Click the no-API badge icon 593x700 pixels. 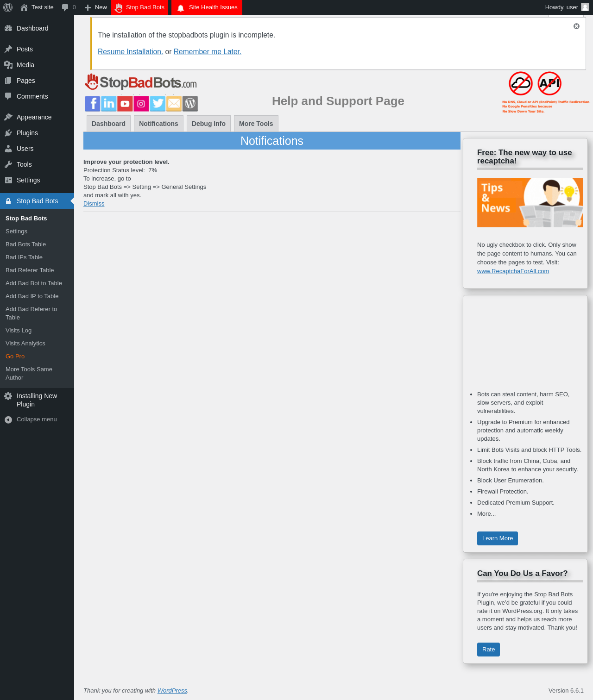tap(549, 83)
